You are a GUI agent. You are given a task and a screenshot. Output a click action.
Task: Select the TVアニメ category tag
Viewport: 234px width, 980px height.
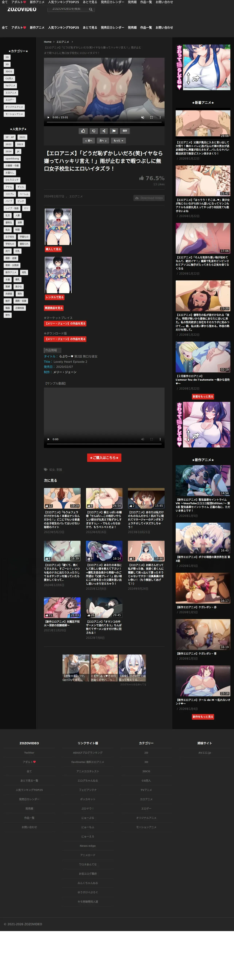click(10, 86)
